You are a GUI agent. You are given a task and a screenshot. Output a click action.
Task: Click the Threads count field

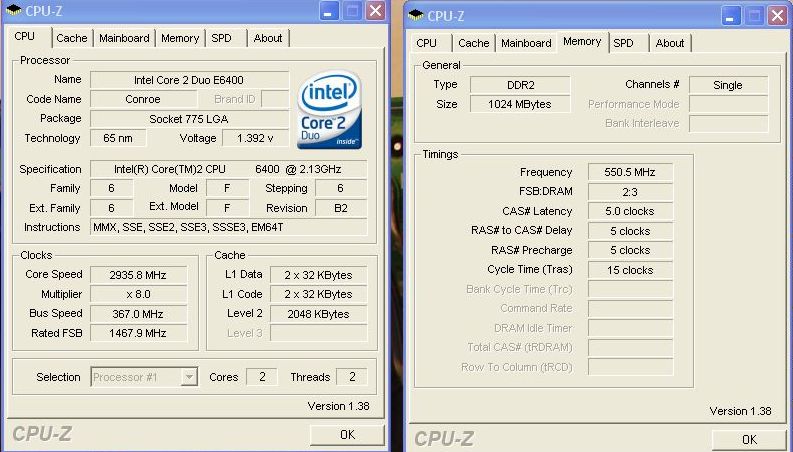click(352, 377)
